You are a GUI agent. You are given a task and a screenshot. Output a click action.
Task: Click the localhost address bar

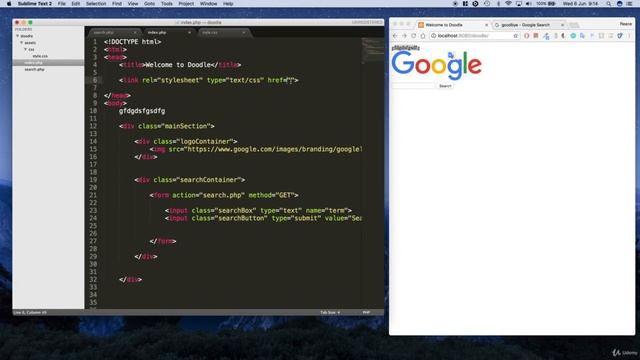tap(474, 36)
